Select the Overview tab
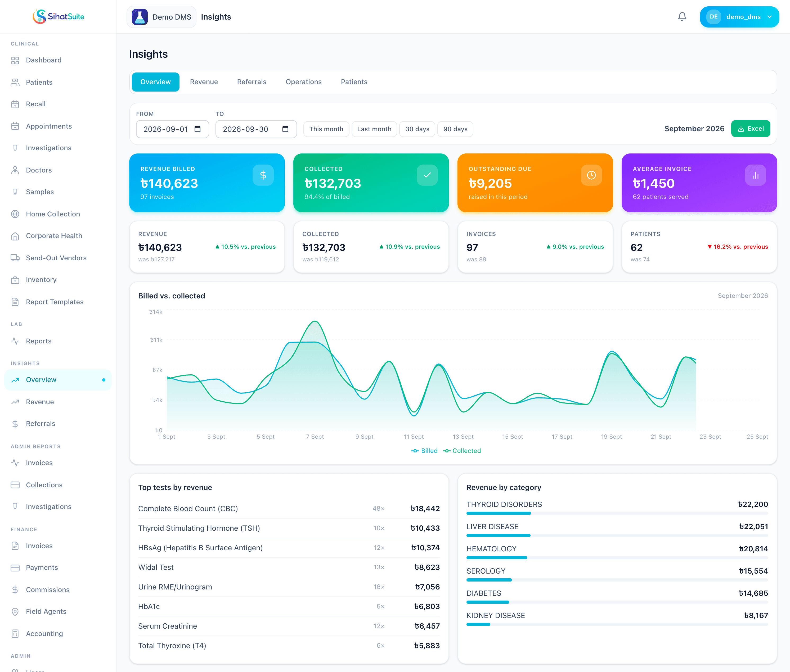The height and width of the screenshot is (672, 790). [156, 82]
